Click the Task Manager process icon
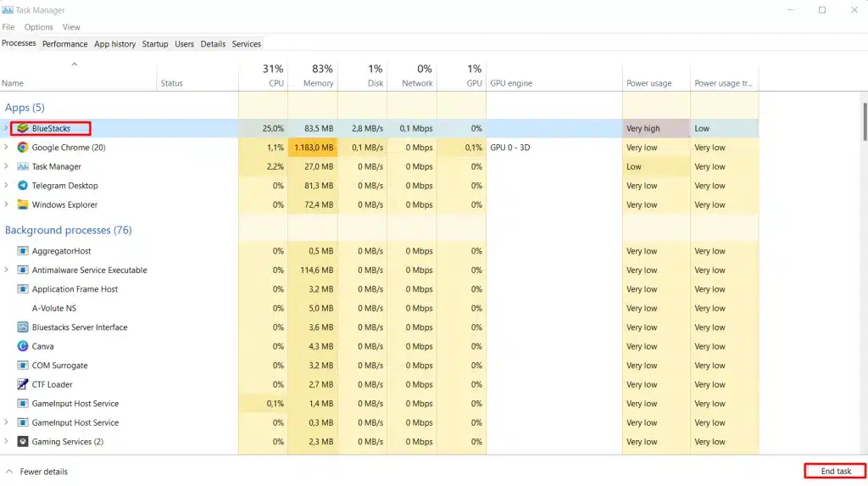The width and height of the screenshot is (868, 486). click(x=22, y=166)
